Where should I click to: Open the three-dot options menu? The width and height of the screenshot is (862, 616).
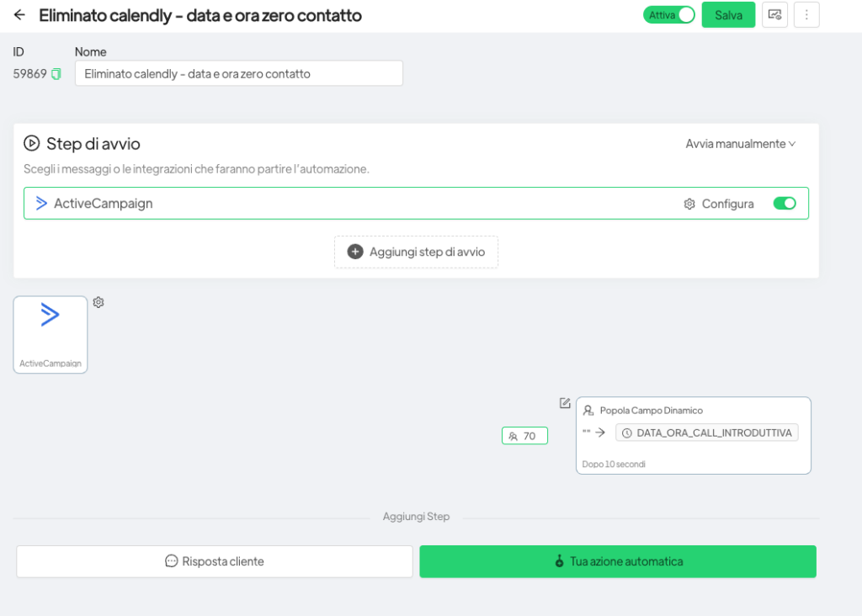[806, 15]
